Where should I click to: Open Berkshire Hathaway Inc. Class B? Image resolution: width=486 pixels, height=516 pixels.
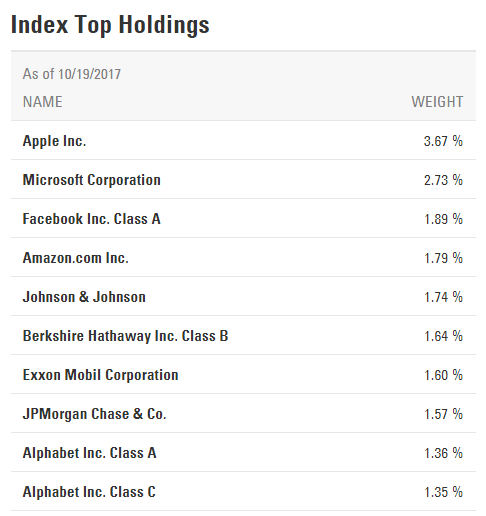pyautogui.click(x=125, y=336)
